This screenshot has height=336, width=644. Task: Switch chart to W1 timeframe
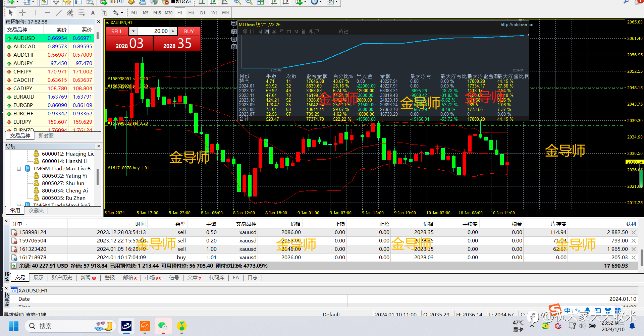coord(215,13)
